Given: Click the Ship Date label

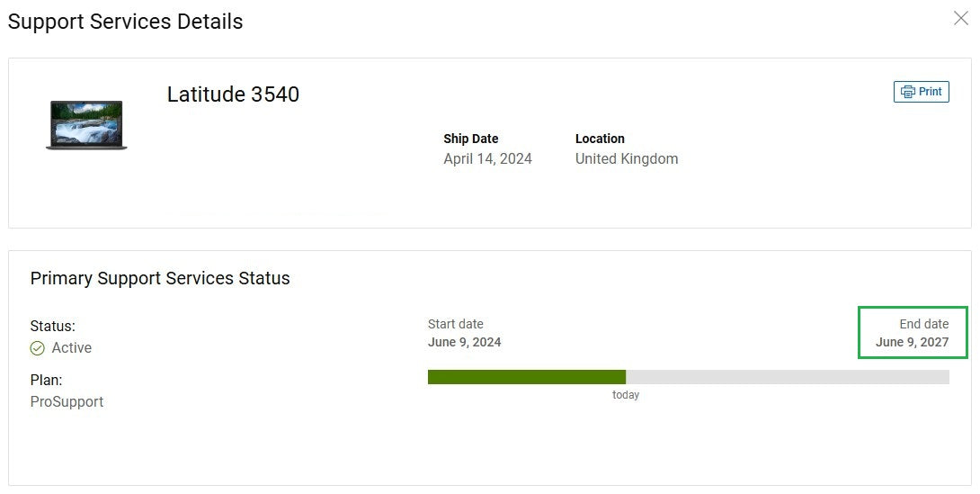Looking at the screenshot, I should 470,139.
